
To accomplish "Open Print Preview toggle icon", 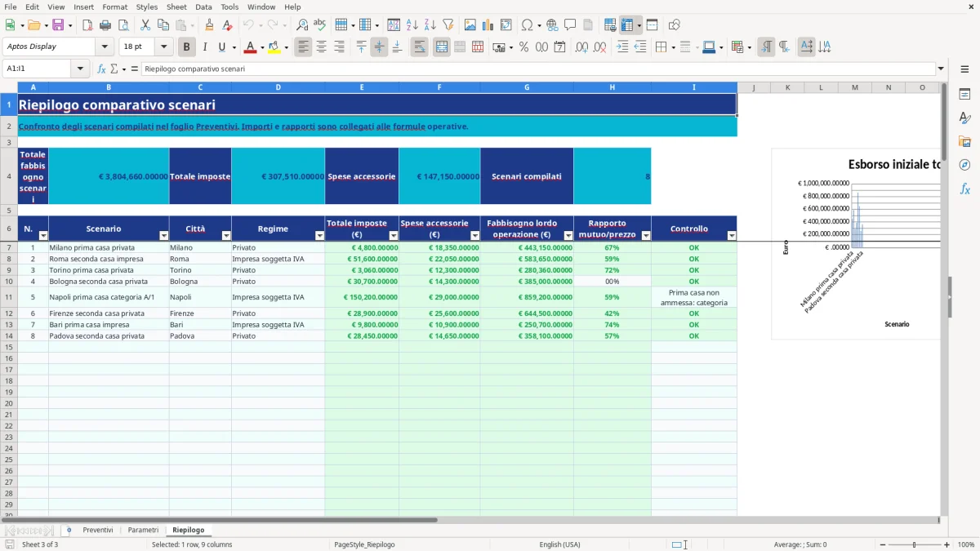I will (122, 25).
